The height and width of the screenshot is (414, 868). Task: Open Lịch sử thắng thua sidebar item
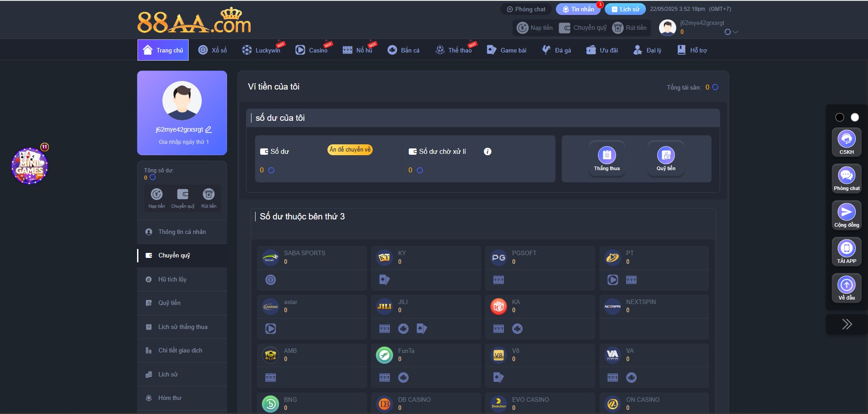[x=182, y=327]
